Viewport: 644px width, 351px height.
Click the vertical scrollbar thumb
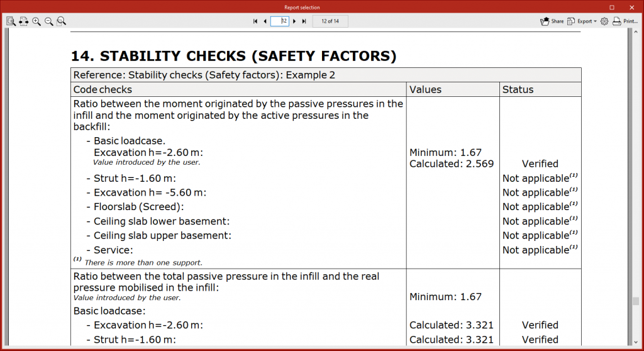[x=636, y=301]
